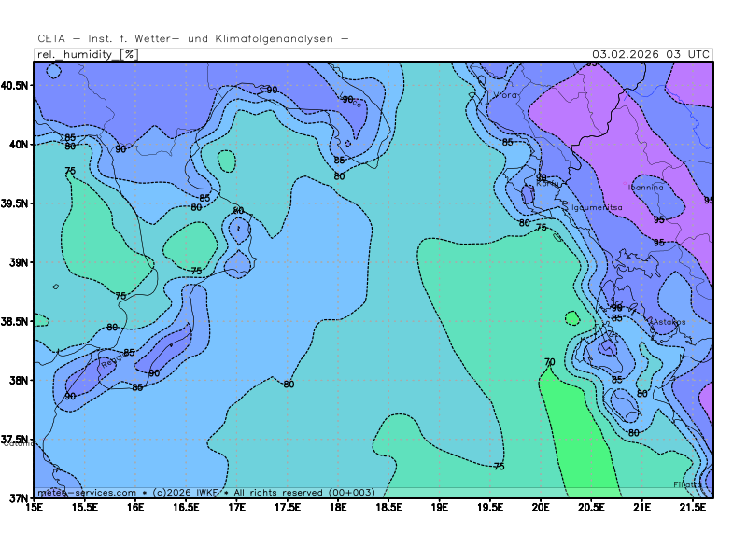747x560 pixels.
Task: Click the CETA institute title text
Action: 193,38
